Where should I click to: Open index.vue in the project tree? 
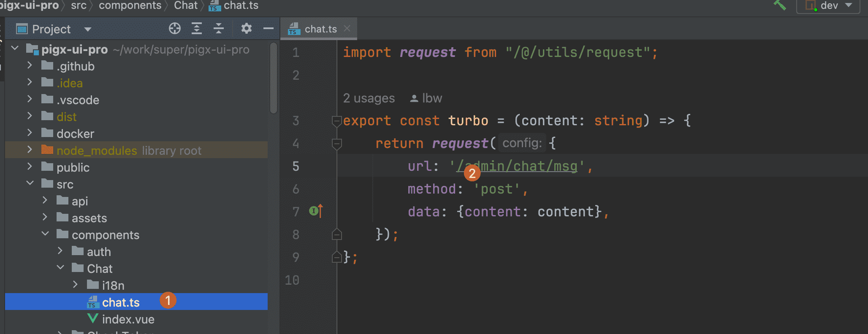click(128, 319)
